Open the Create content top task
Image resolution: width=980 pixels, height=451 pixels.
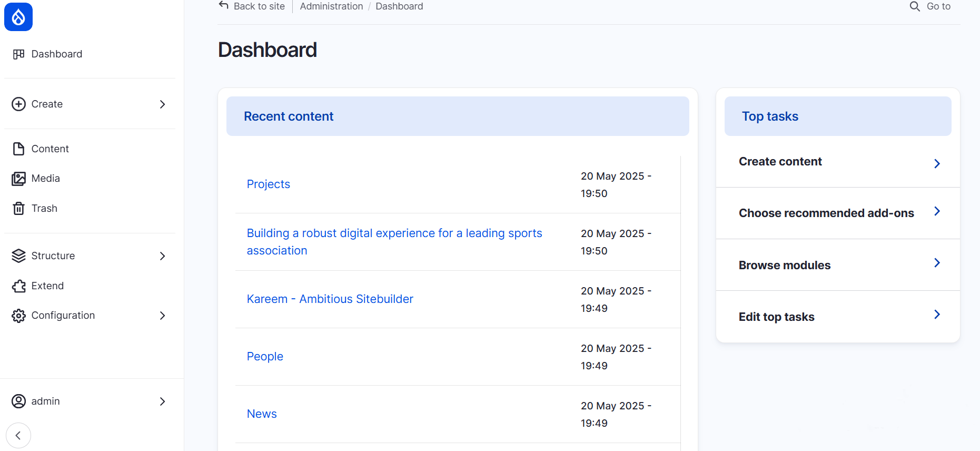pos(780,162)
